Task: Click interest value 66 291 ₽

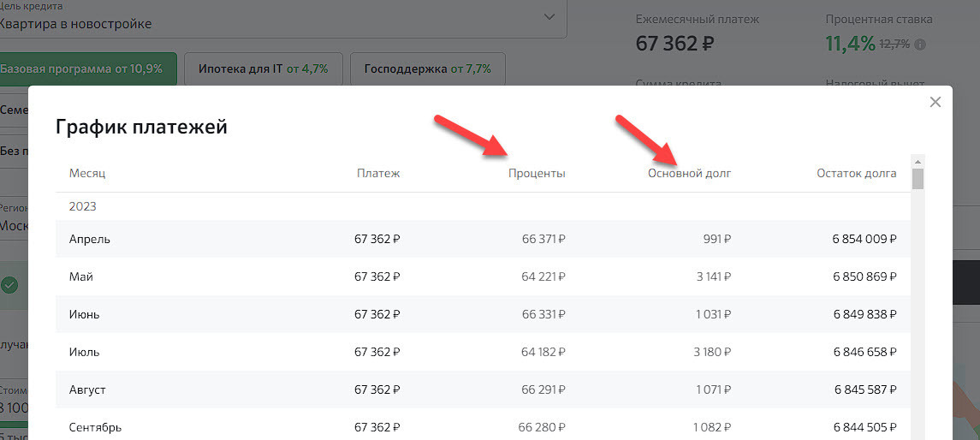Action: click(x=543, y=390)
